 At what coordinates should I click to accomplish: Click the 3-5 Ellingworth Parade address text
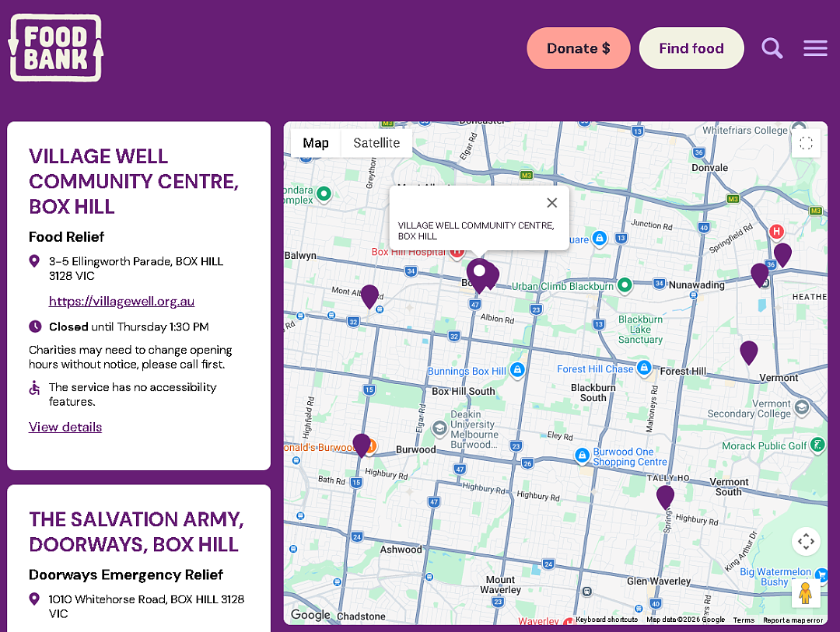coord(136,268)
